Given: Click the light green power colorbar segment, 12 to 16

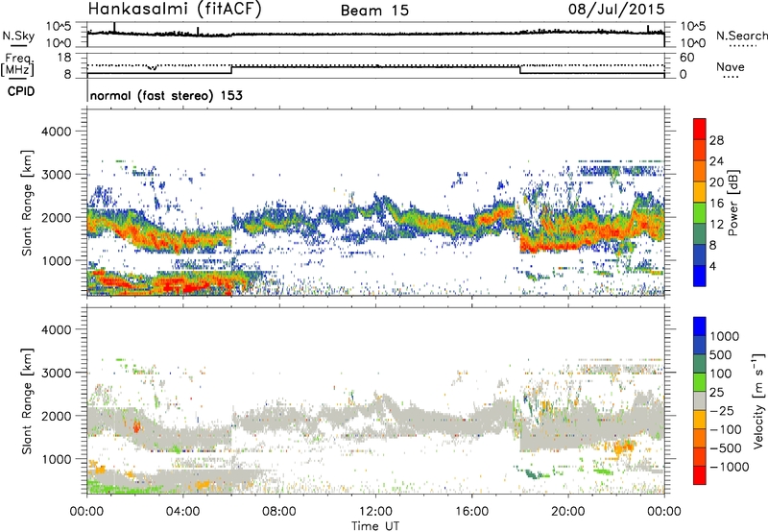Looking at the screenshot, I should coord(700,213).
